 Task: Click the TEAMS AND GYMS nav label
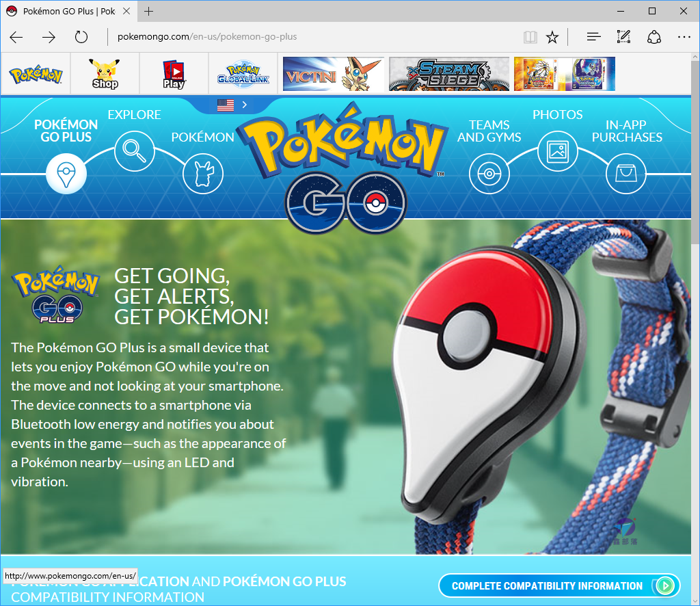point(489,131)
